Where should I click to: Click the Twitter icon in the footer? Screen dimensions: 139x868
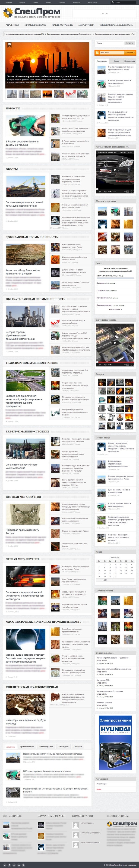pyautogui.click(x=4, y=865)
